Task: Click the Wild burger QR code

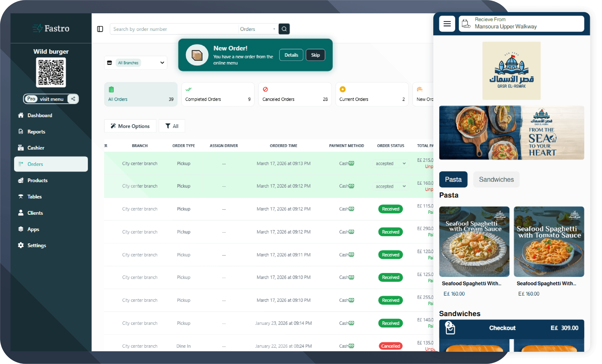Action: pos(51,72)
